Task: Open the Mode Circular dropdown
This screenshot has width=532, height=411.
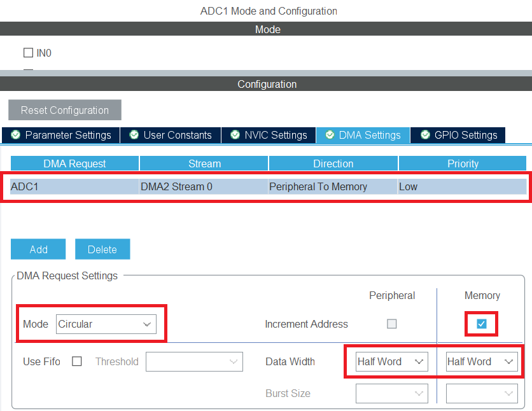Action: pyautogui.click(x=105, y=324)
